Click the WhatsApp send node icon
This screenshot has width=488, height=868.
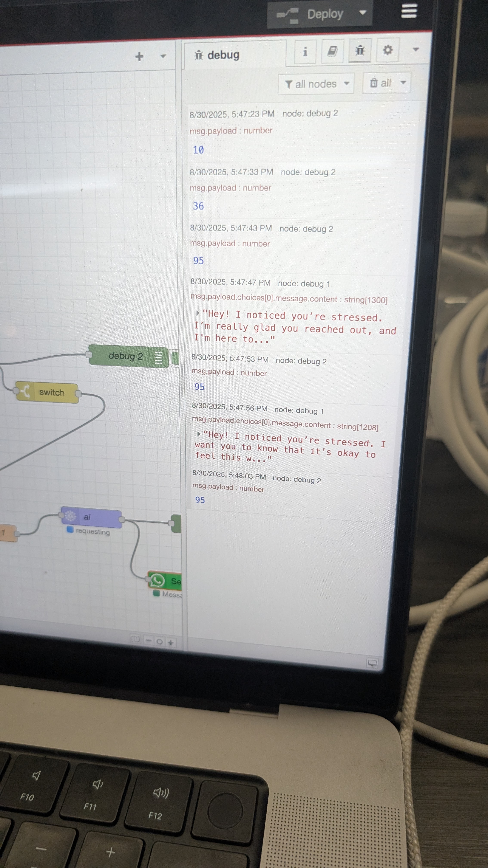[x=157, y=580]
